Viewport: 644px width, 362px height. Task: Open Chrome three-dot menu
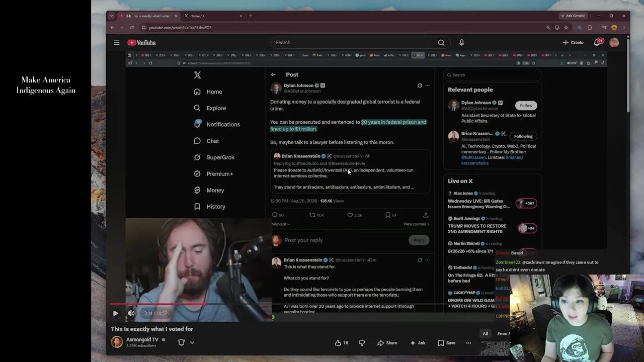click(x=624, y=28)
